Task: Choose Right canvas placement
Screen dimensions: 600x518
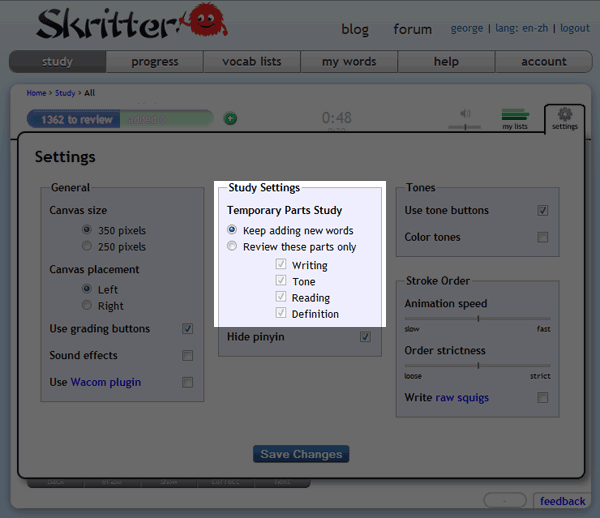Action: pos(87,305)
